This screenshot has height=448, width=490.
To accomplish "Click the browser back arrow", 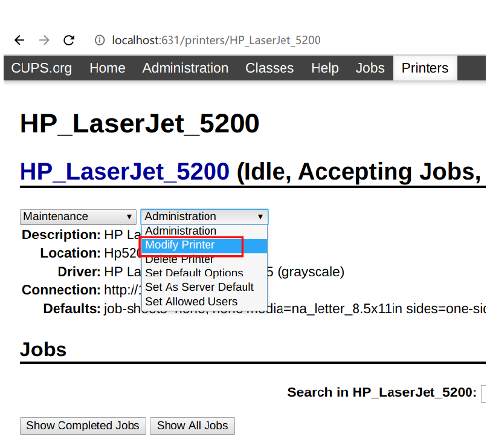I will click(19, 41).
